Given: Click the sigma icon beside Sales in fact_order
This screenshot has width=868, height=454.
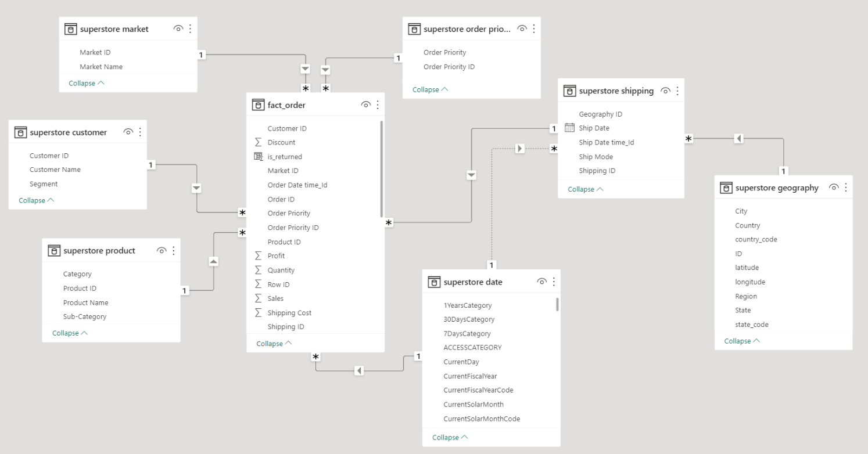Looking at the screenshot, I should [259, 298].
